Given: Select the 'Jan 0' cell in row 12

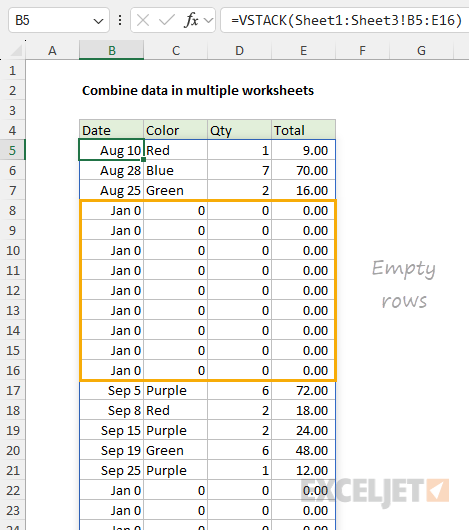Looking at the screenshot, I should pos(112,290).
